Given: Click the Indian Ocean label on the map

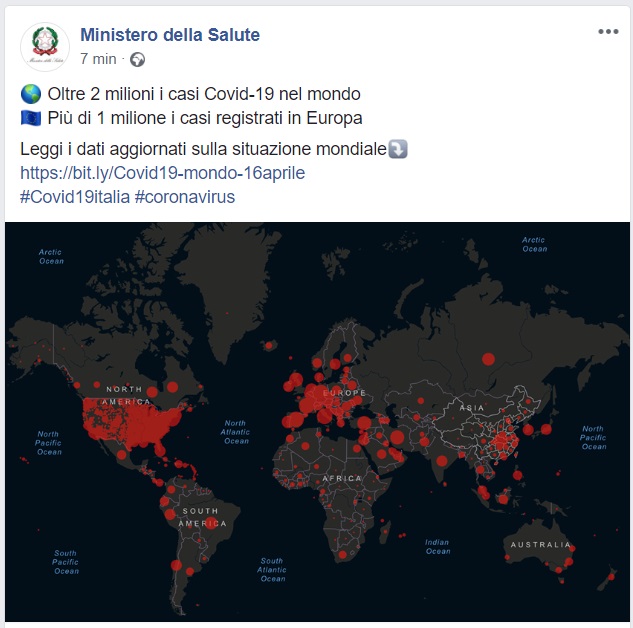Looking at the screenshot, I should click(x=437, y=546).
